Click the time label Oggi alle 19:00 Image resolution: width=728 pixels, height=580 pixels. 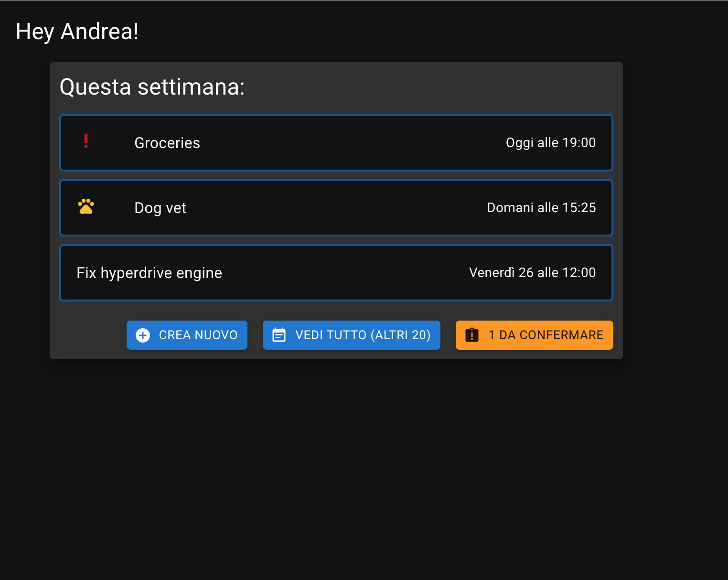(551, 142)
